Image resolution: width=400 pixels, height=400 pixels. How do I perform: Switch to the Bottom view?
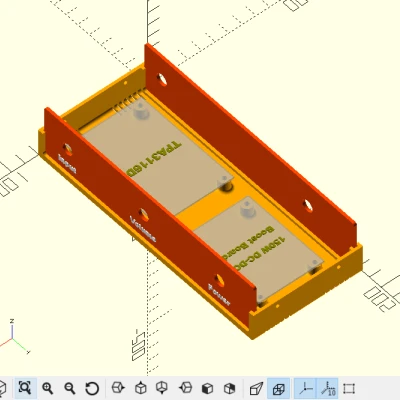pos(162,388)
